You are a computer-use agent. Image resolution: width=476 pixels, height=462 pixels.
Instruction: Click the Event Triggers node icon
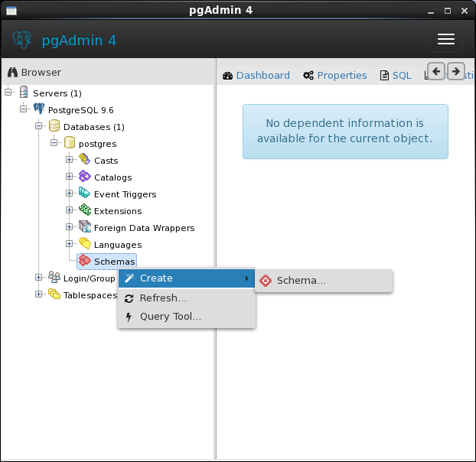tap(84, 193)
